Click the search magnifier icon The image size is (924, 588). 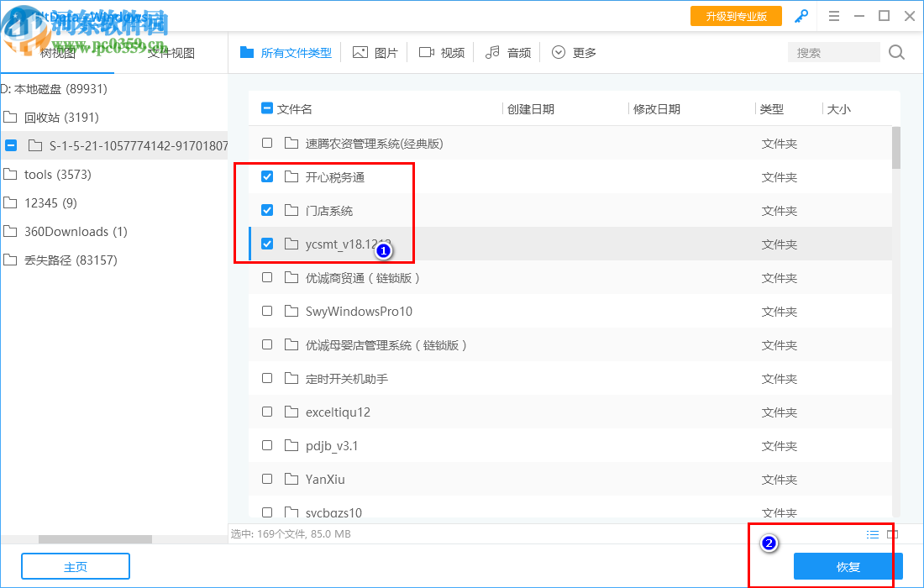click(x=895, y=52)
